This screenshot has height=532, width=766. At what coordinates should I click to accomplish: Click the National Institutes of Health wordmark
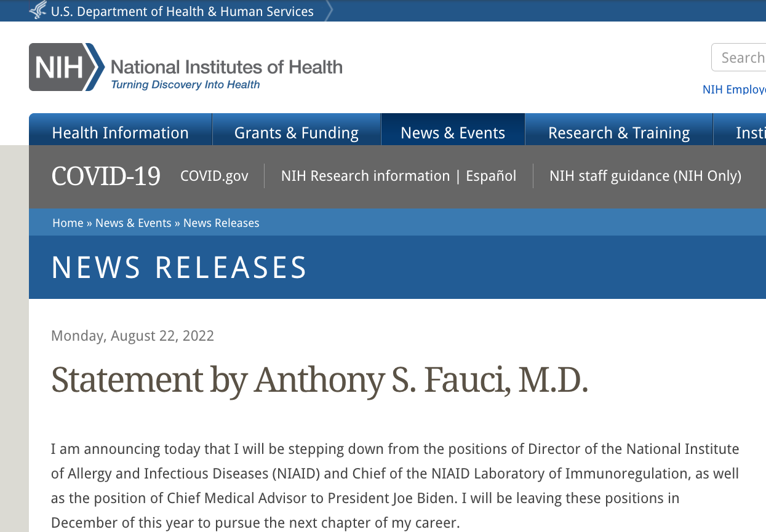[226, 66]
